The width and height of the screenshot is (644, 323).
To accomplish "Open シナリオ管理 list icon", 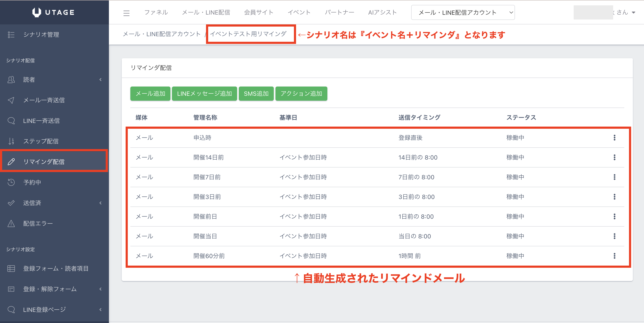I will pyautogui.click(x=11, y=34).
